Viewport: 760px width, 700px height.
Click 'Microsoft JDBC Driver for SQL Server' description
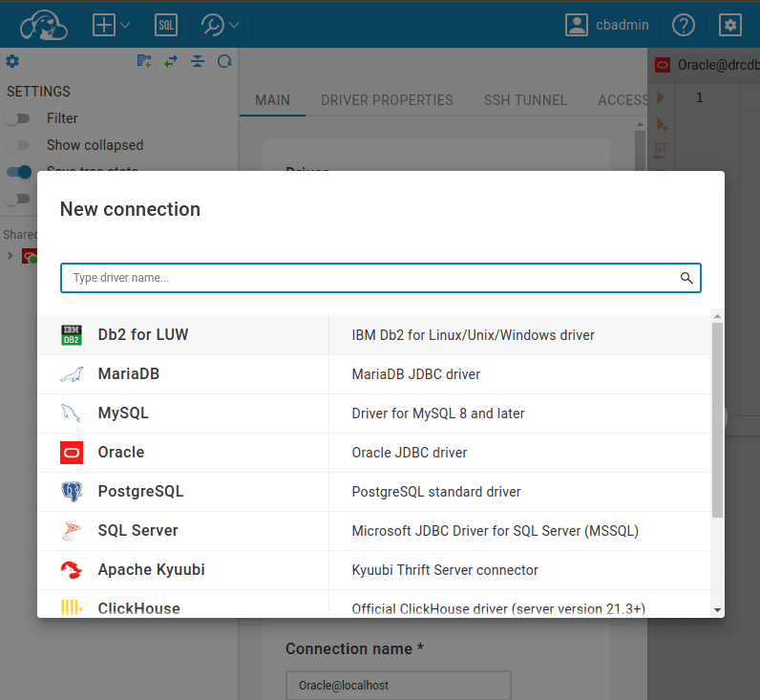pos(496,531)
